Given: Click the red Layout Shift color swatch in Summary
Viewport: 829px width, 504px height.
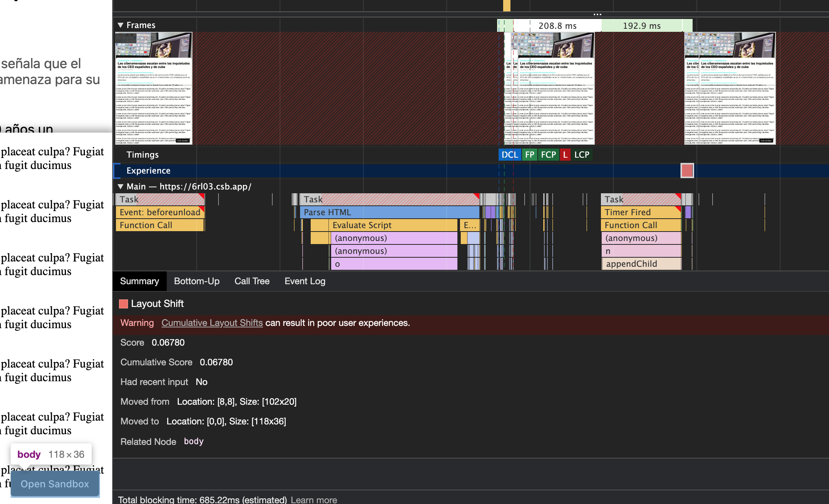Looking at the screenshot, I should tap(124, 304).
